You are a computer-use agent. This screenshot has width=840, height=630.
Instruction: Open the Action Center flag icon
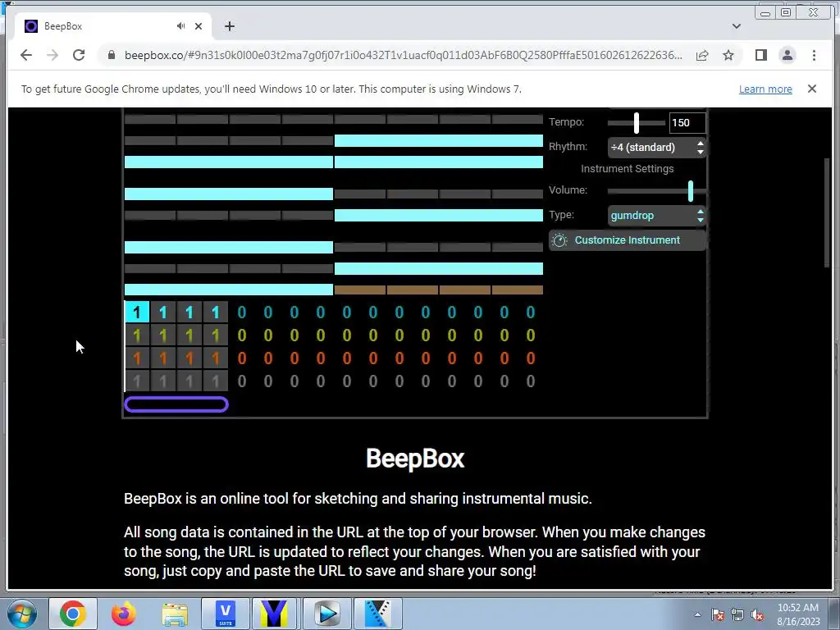click(x=718, y=615)
